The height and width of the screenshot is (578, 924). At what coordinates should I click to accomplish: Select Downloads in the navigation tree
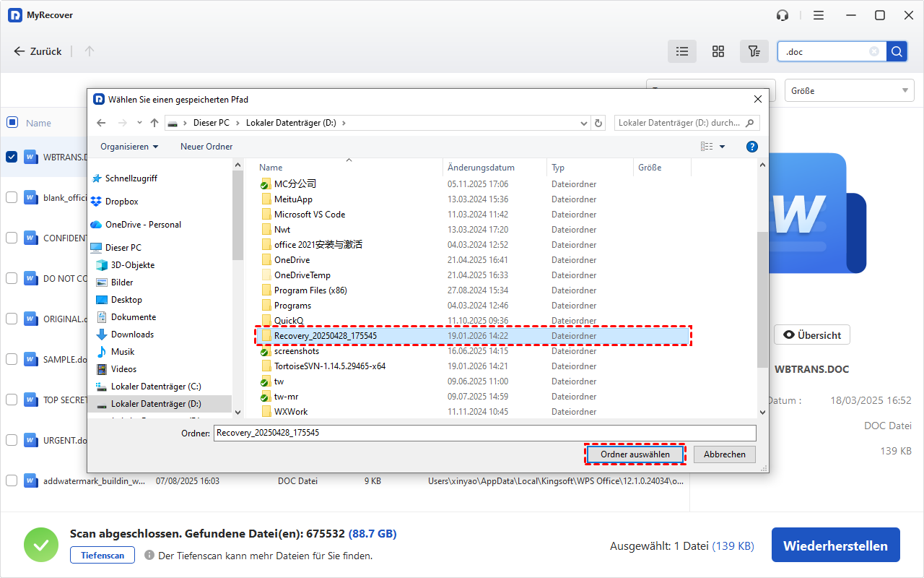point(132,335)
